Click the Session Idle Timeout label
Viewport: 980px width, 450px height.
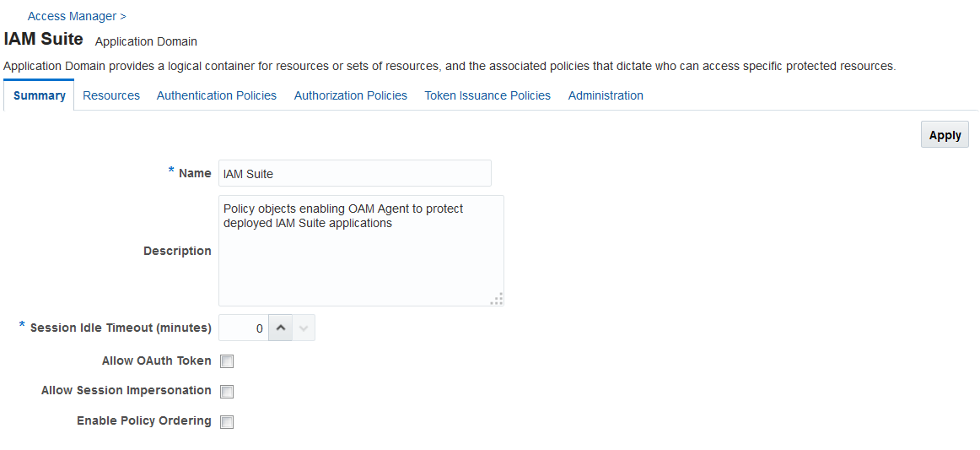pyautogui.click(x=121, y=328)
